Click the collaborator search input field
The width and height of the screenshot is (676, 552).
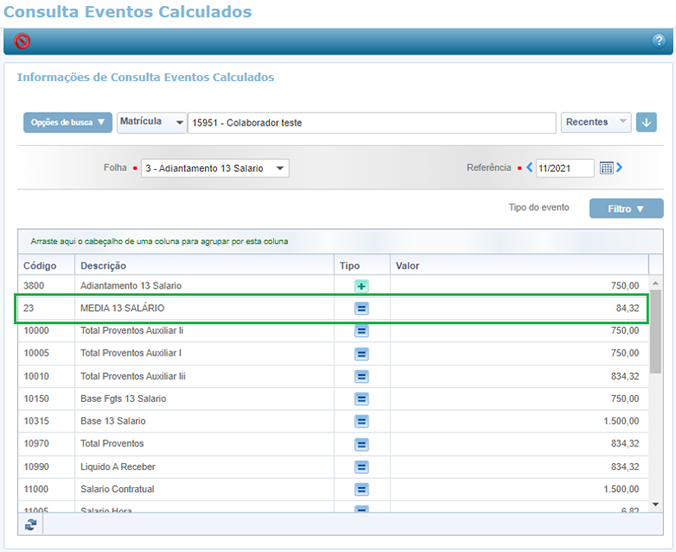[372, 123]
